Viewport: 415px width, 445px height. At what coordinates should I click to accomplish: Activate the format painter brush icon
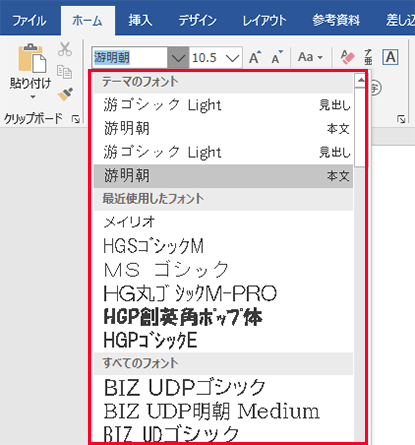[65, 94]
